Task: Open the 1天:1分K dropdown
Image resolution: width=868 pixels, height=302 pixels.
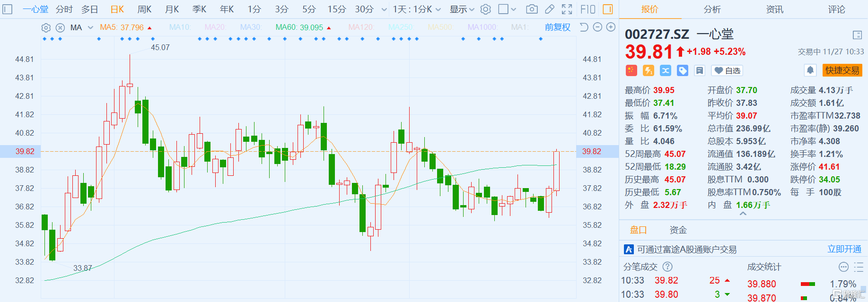Action: pyautogui.click(x=417, y=9)
